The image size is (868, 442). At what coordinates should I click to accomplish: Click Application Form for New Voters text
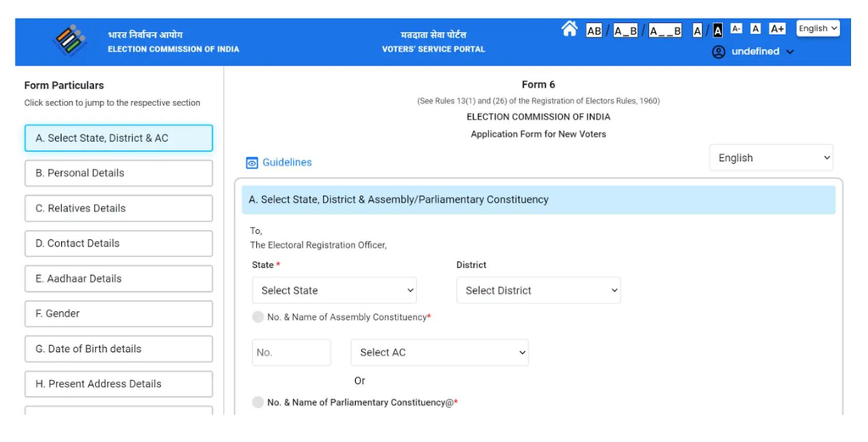point(538,134)
